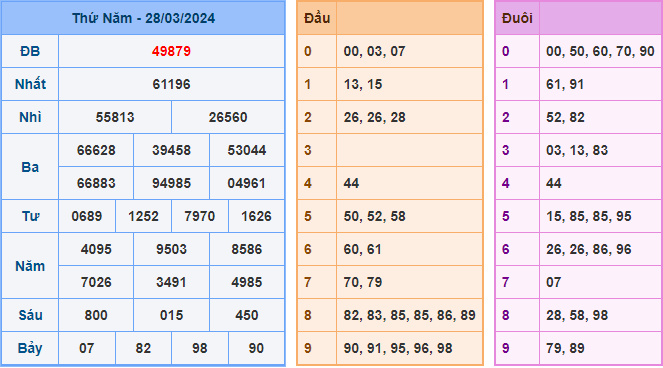This screenshot has width=663, height=368.
Task: Select Đầu values '70, 79'
Action: click(x=363, y=282)
